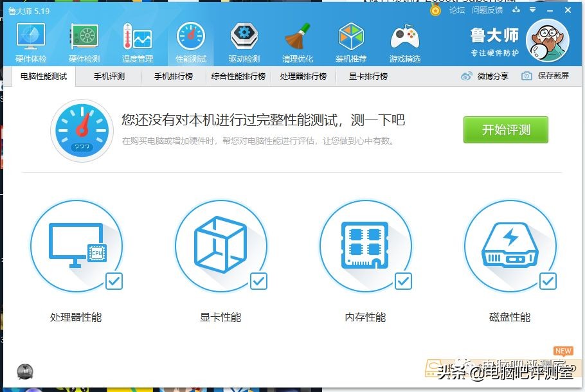This screenshot has height=392, width=585.
Task: Open the 论坛 forum link
Action: (x=458, y=10)
